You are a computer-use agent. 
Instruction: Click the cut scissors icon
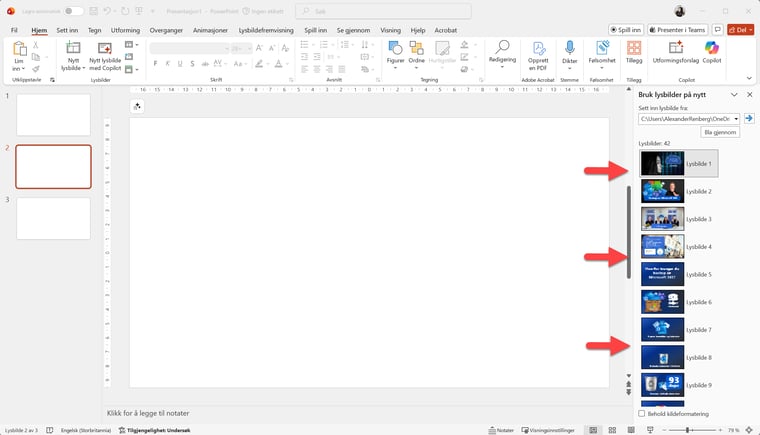pyautogui.click(x=35, y=45)
